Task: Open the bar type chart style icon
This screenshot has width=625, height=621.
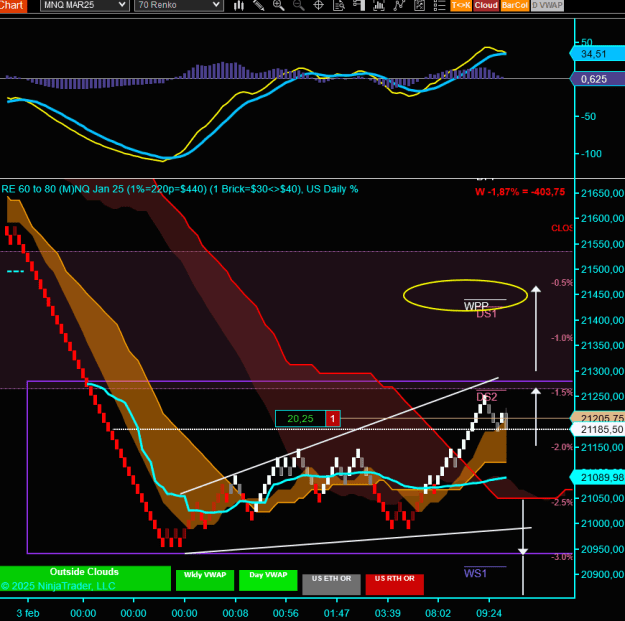Action: (239, 5)
